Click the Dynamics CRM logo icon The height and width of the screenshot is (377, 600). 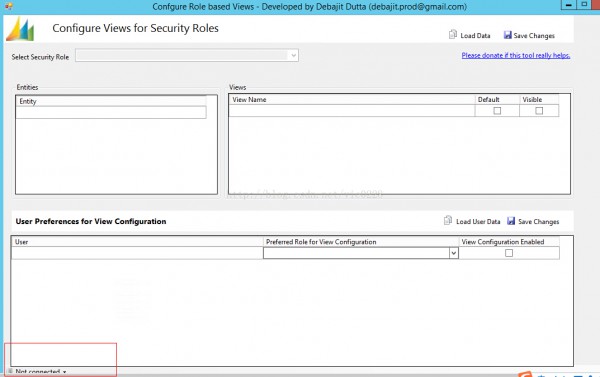click(20, 29)
